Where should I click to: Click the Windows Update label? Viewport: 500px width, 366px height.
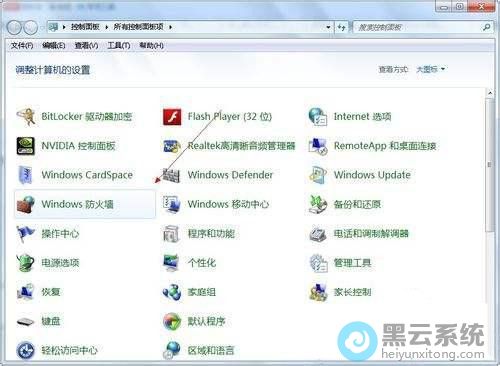tap(372, 175)
